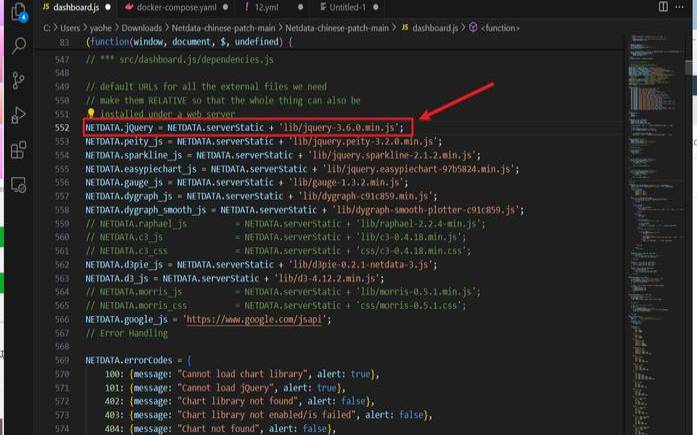The height and width of the screenshot is (435, 697).
Task: Click commented 'NETDATA.morris_css' on line 565
Action: (x=143, y=306)
